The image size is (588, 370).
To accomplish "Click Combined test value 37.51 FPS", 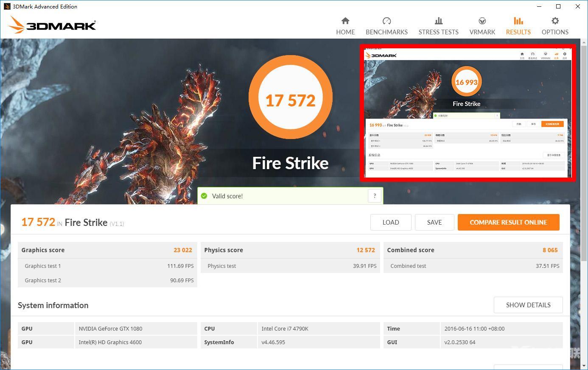I will click(x=548, y=266).
